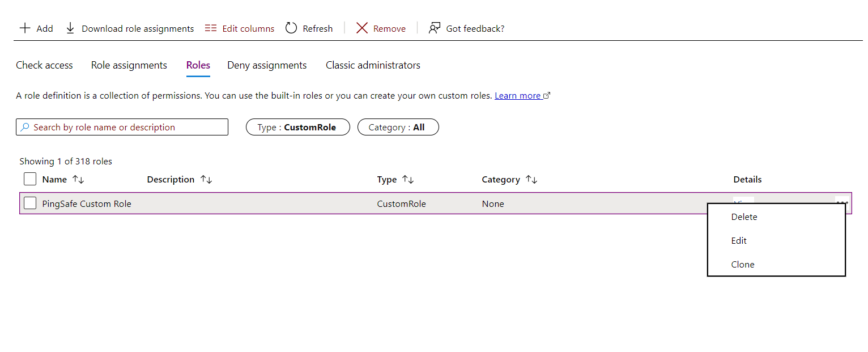This screenshot has width=868, height=352.
Task: Follow the Learn more link
Action: [517, 96]
